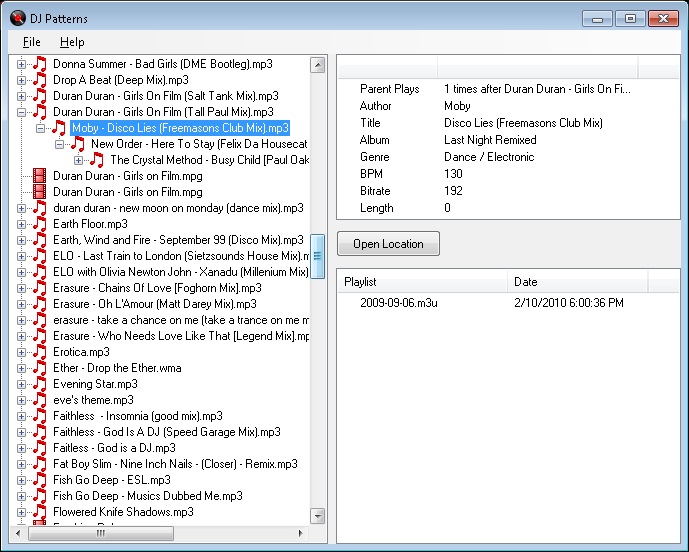Click music note icon for Who Needs Love Like That
Image resolution: width=689 pixels, height=552 pixels.
coord(40,336)
